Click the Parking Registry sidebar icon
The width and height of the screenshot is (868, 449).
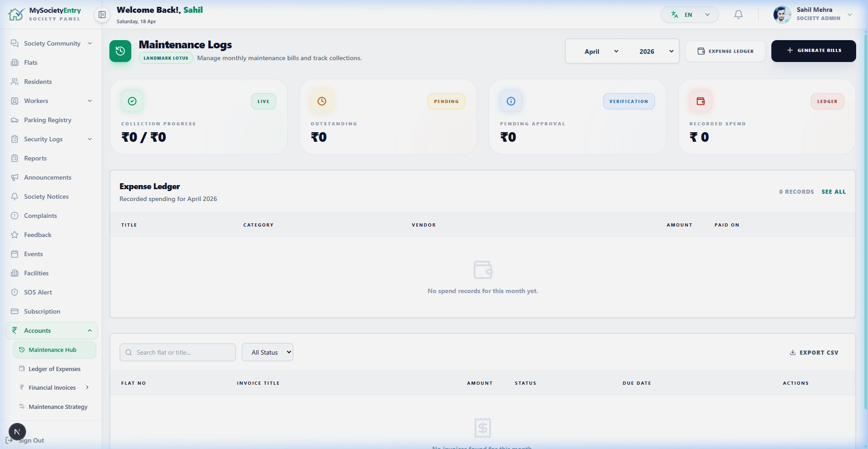pos(15,120)
